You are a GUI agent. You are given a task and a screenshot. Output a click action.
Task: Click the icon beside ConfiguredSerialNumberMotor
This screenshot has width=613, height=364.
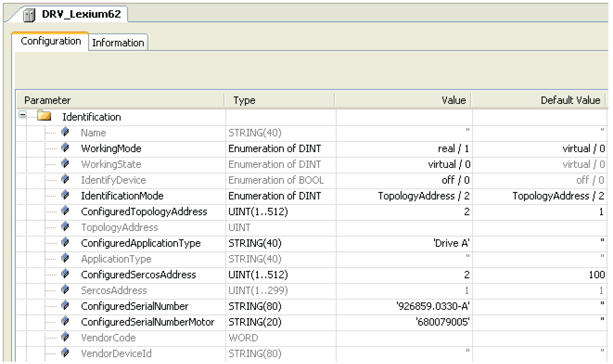click(x=65, y=321)
